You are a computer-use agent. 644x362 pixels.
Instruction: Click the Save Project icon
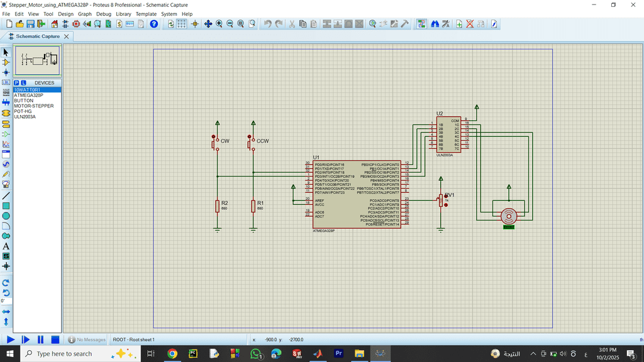pos(31,24)
